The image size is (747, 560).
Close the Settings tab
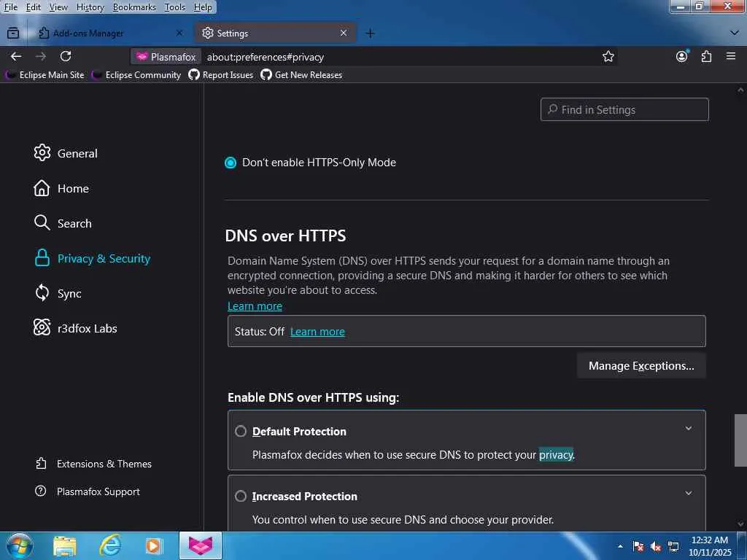click(x=344, y=33)
